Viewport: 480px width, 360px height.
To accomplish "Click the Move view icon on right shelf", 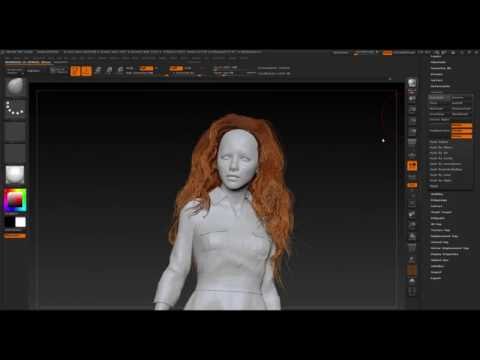I will (412, 214).
